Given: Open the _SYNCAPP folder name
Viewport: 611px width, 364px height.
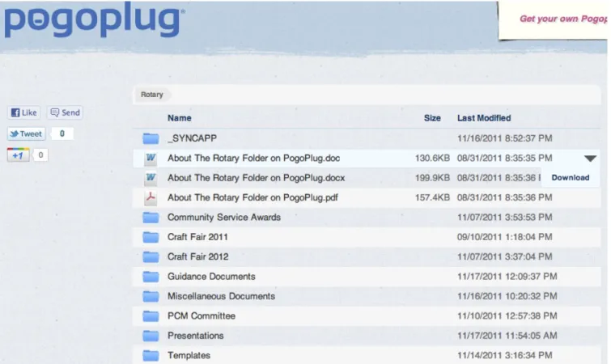Looking at the screenshot, I should [192, 138].
